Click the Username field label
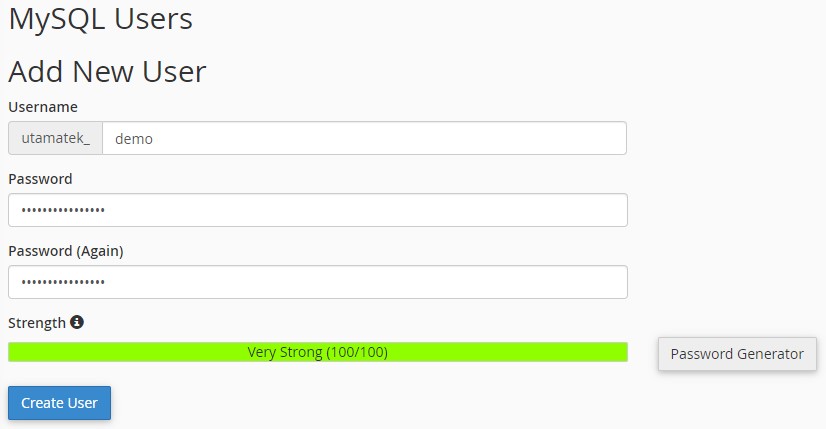 [43, 107]
